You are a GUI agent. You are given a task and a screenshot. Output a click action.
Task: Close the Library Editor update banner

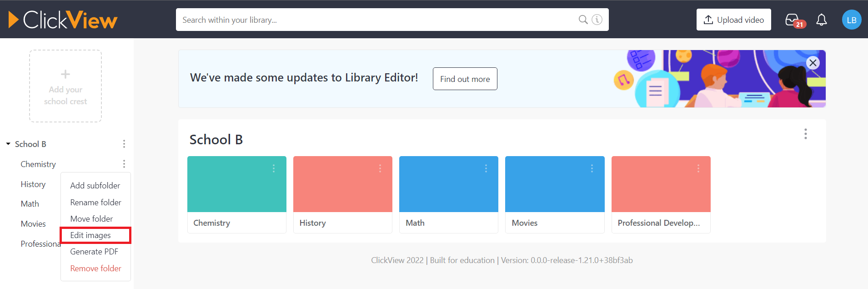(813, 63)
